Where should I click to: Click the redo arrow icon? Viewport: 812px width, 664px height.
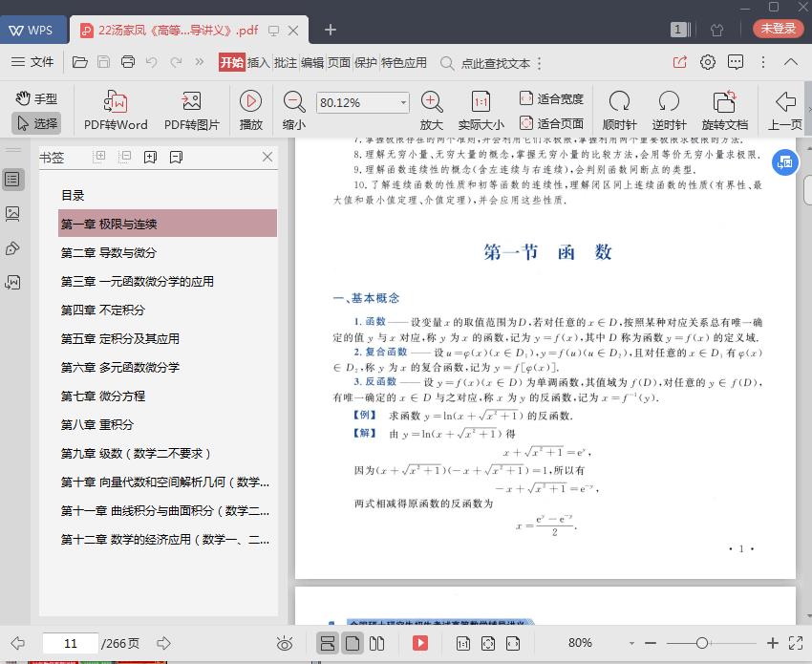pyautogui.click(x=176, y=62)
